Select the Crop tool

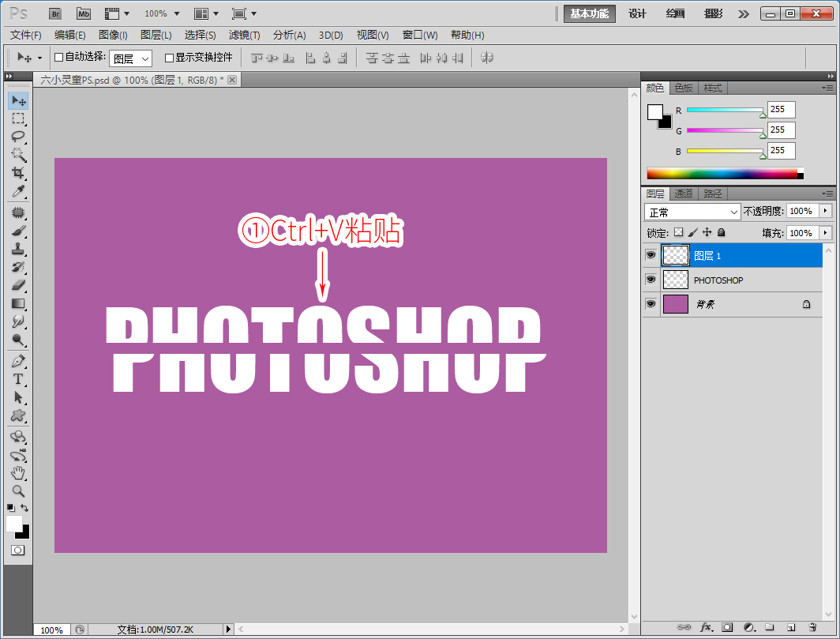pyautogui.click(x=18, y=173)
